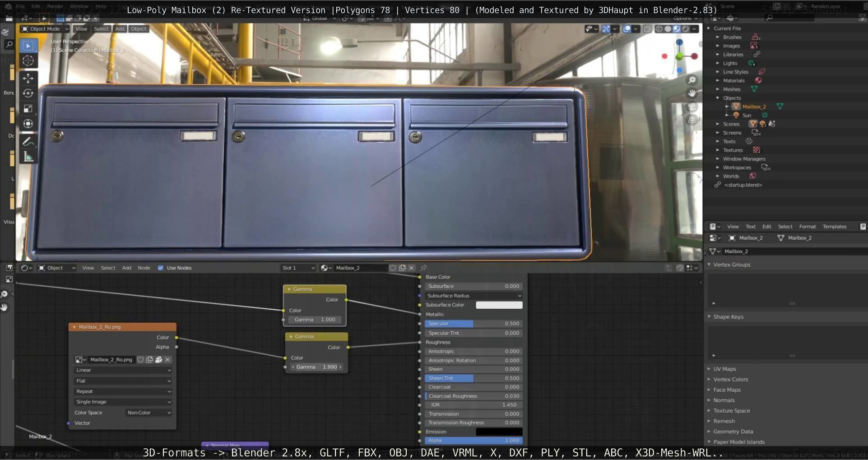
Task: Click the Worlds globe icon in outliner
Action: point(753,176)
